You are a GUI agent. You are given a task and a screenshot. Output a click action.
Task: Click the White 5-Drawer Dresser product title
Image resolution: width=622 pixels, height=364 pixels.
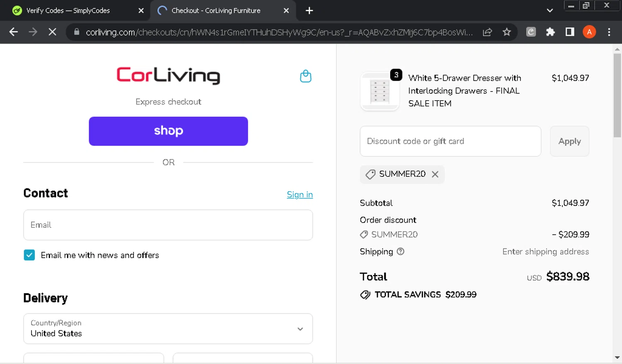(464, 91)
